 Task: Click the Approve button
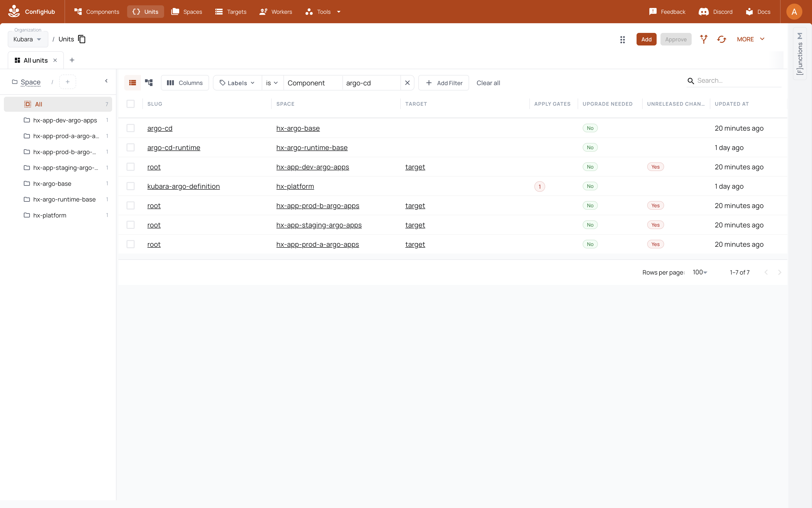(676, 39)
